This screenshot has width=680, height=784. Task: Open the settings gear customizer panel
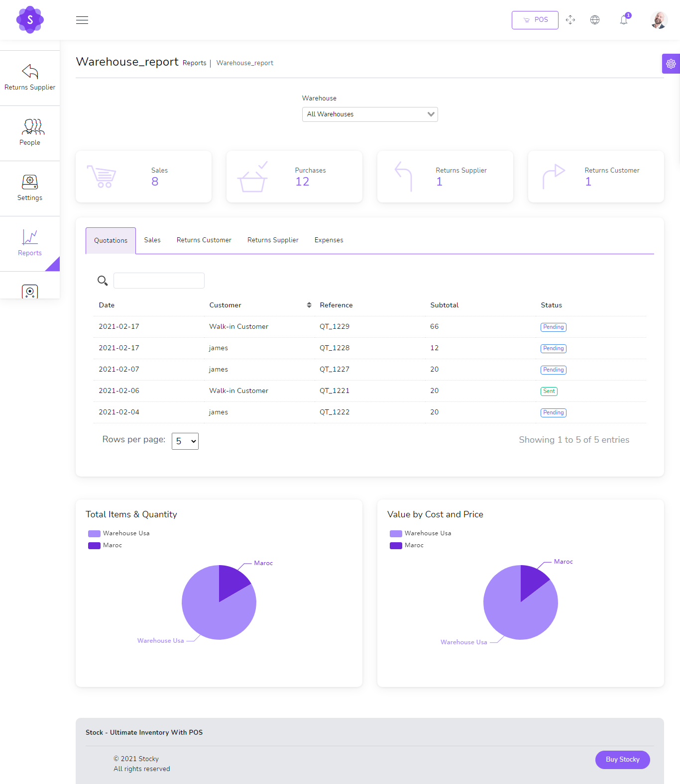[671, 64]
